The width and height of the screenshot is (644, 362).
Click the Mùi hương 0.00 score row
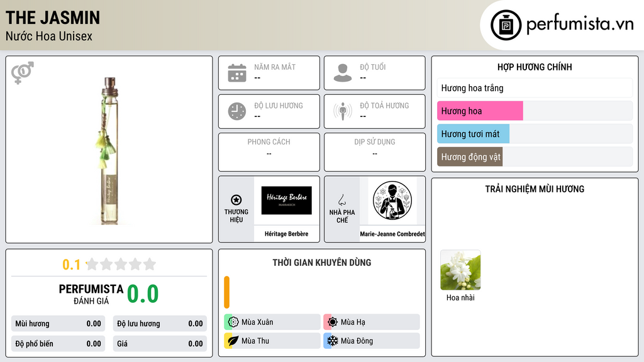click(58, 324)
